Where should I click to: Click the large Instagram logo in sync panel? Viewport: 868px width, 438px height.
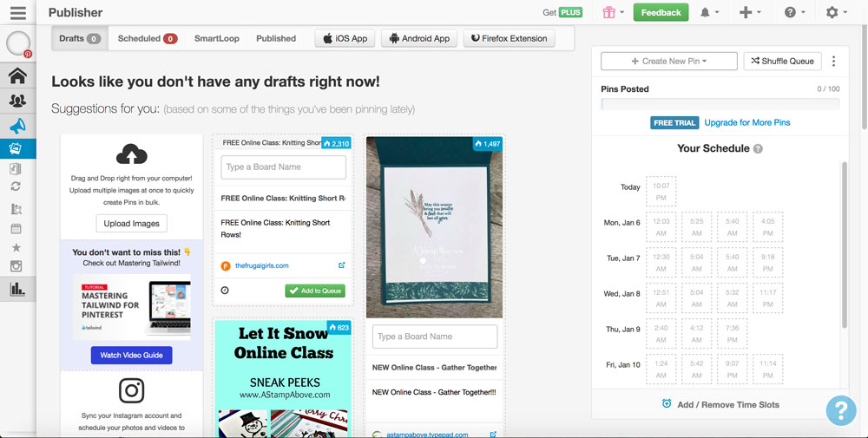tap(132, 390)
